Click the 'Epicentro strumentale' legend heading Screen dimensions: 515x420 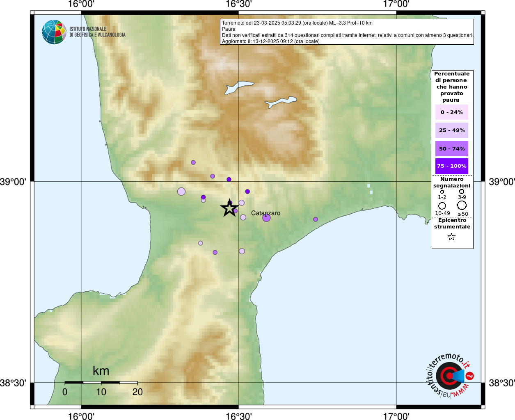coord(452,224)
